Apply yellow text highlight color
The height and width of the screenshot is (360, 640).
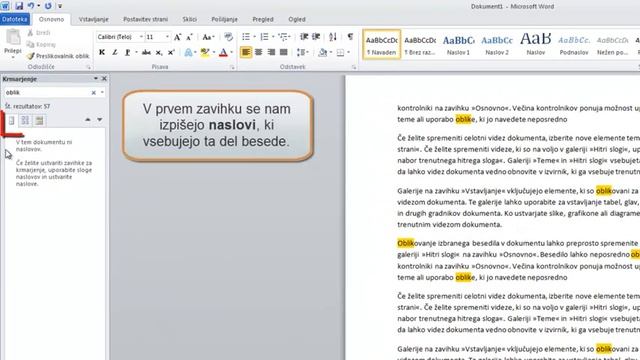click(205, 52)
